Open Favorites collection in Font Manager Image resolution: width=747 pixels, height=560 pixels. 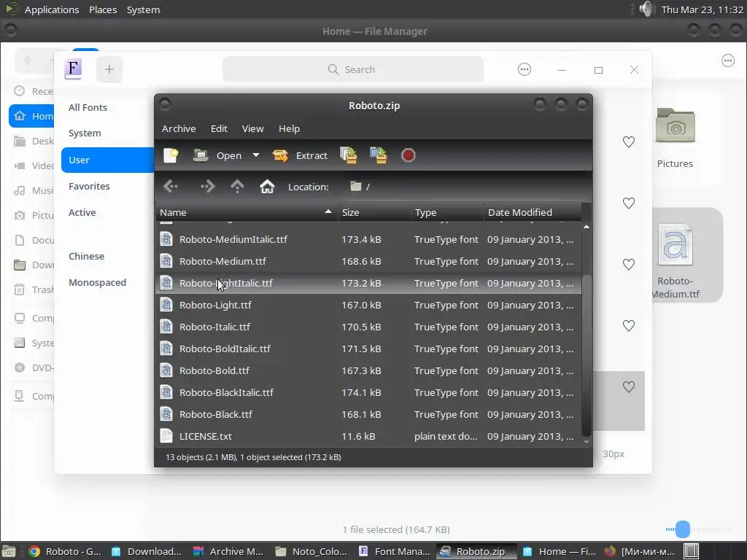point(89,186)
